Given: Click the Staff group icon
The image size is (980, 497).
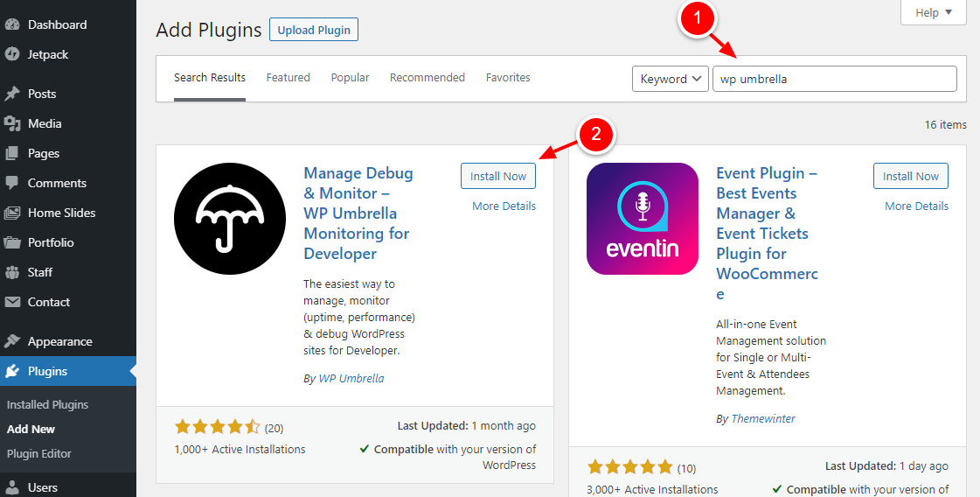Looking at the screenshot, I should 12,272.
